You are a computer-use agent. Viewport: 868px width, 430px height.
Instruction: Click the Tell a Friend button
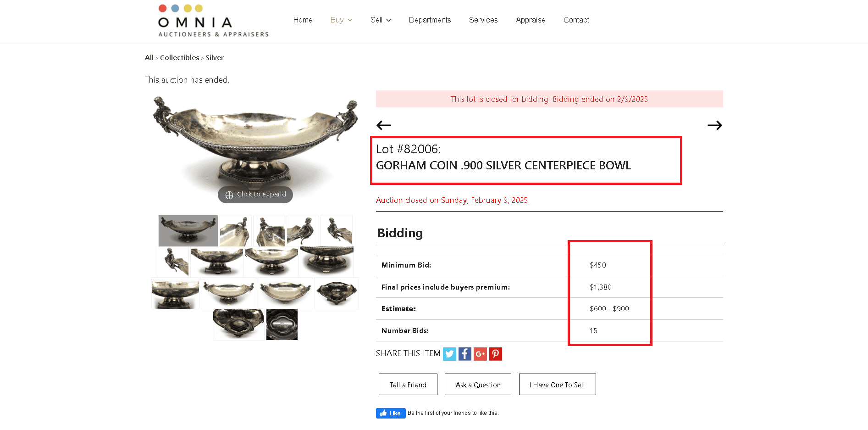408,384
